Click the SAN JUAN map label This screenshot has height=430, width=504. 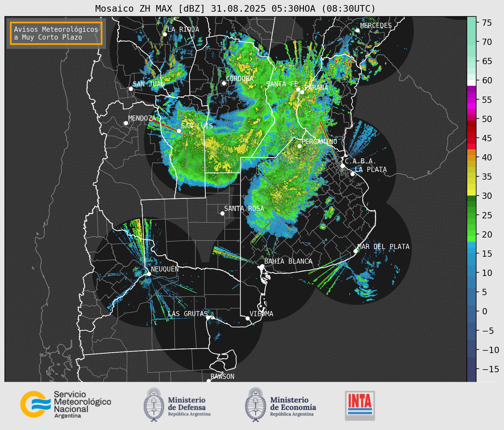click(149, 84)
